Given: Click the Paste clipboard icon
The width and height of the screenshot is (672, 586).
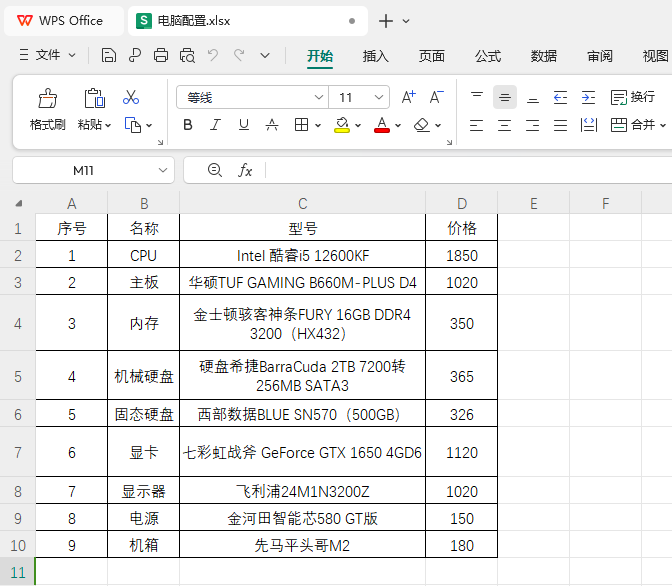Looking at the screenshot, I should point(94,98).
